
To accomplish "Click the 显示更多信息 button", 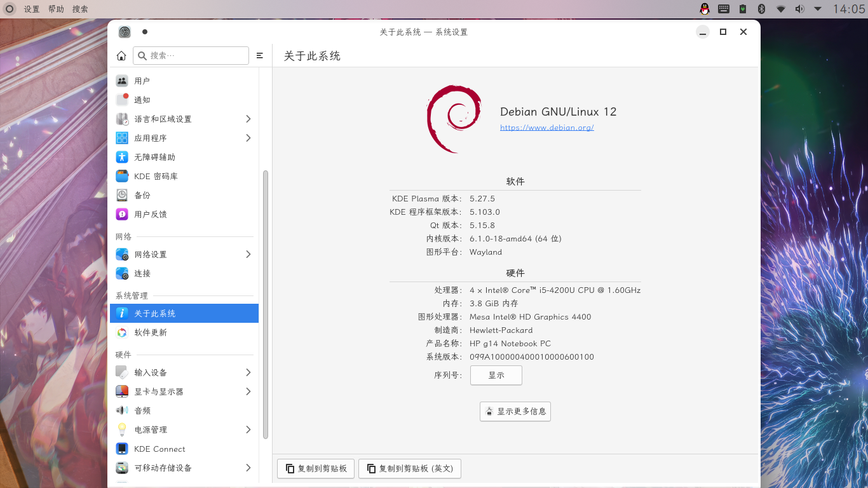I will coord(515,412).
